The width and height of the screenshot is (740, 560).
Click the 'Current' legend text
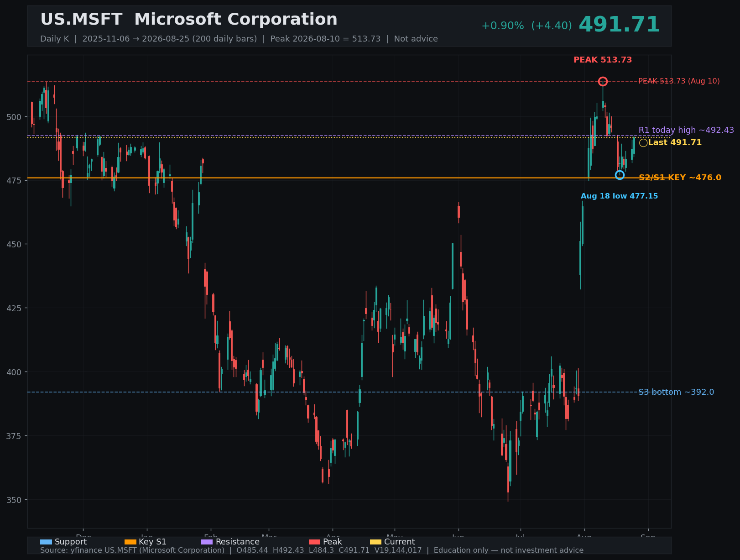coord(399,542)
